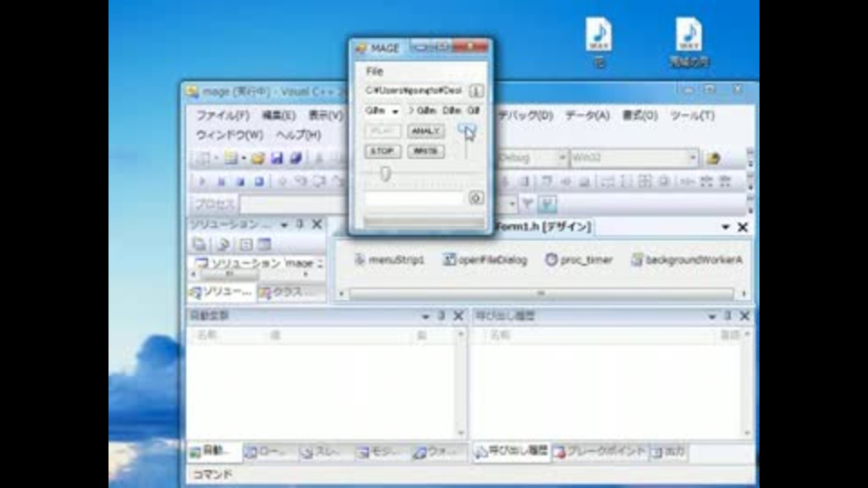Click the Save floppy icon in toolbar
868x488 pixels.
[277, 158]
